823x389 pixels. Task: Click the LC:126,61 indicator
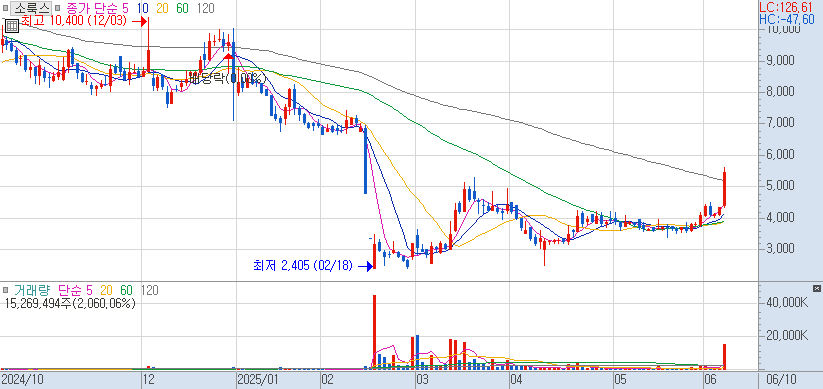(787, 7)
